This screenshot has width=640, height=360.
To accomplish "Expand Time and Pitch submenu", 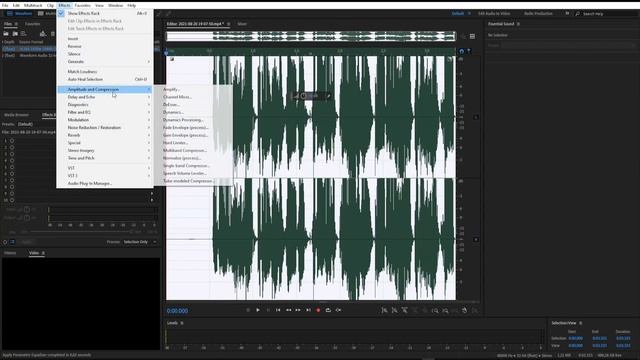I will tap(105, 158).
